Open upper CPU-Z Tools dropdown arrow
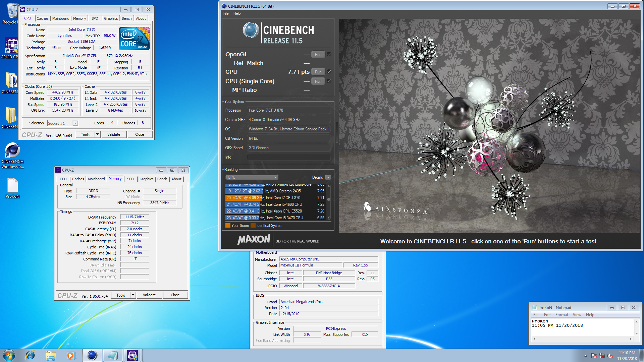Screen dimensions: 644x362 (97, 134)
